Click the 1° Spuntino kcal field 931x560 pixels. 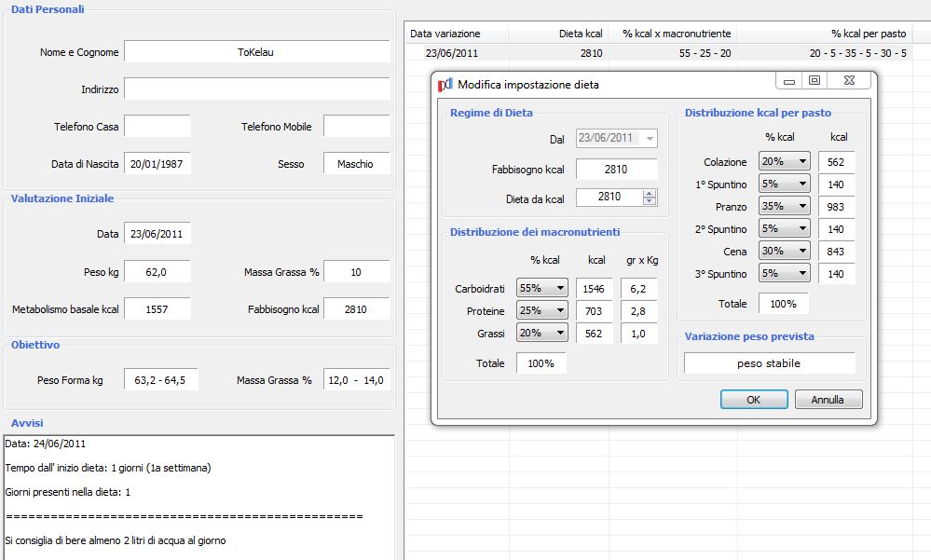836,184
